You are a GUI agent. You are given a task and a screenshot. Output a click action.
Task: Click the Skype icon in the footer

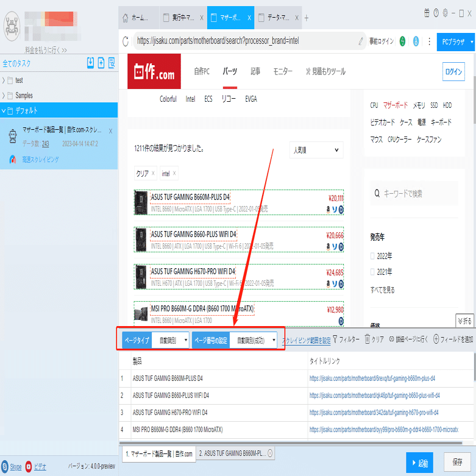pos(4,466)
